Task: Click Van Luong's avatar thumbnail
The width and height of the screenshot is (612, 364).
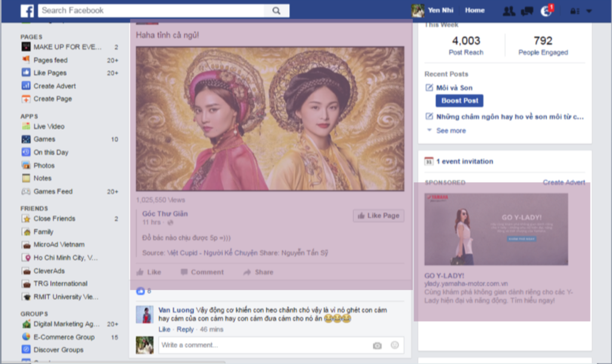Action: 145,314
